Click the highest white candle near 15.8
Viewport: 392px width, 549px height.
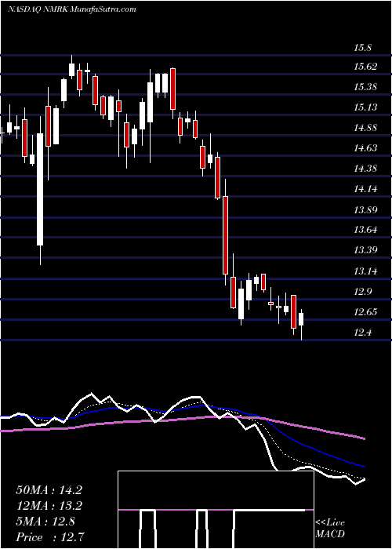pos(72,67)
